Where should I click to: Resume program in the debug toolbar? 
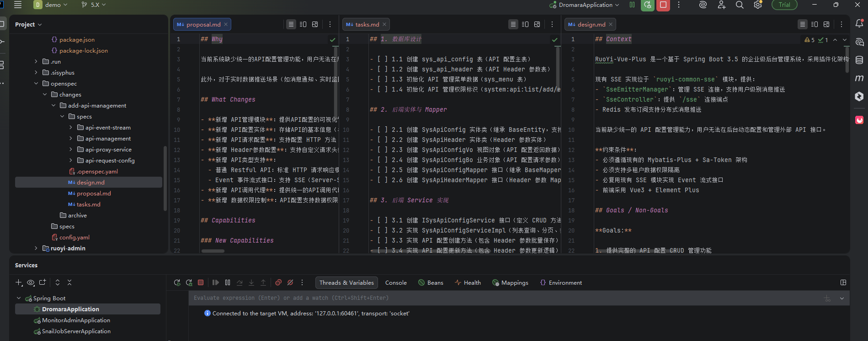pos(216,282)
